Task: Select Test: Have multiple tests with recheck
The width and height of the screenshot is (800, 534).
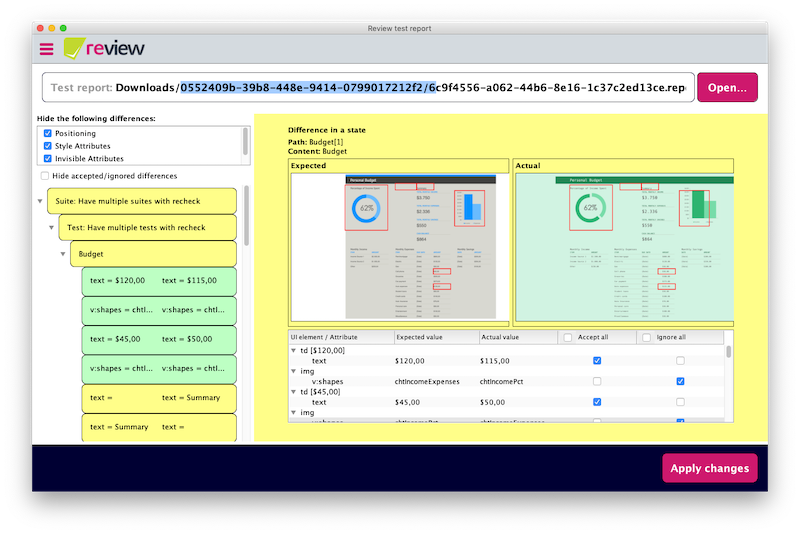Action: click(147, 227)
